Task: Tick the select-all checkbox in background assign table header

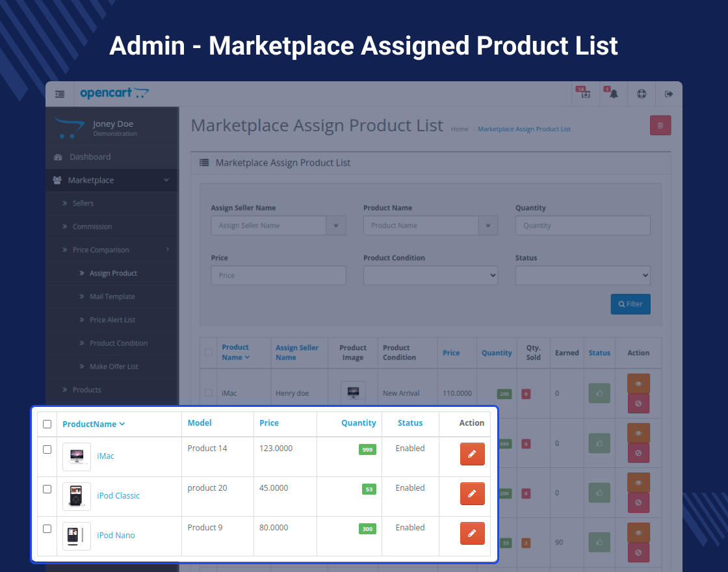Action: (209, 352)
